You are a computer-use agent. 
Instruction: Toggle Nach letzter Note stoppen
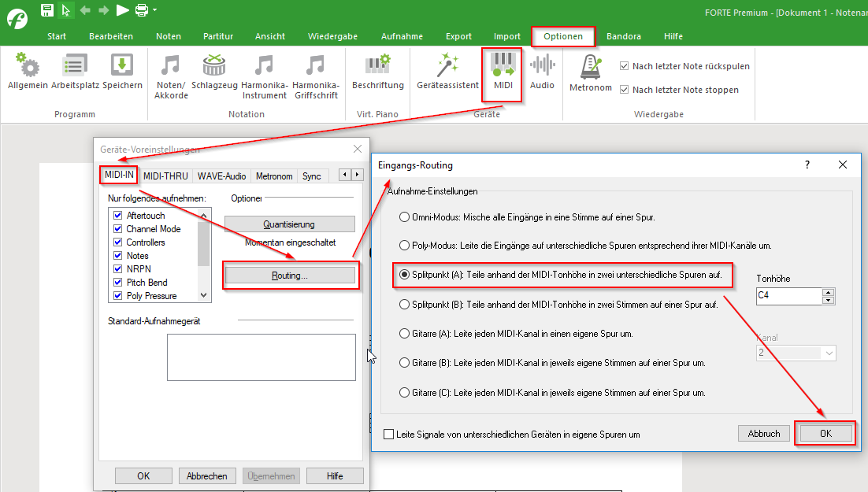[x=624, y=90]
